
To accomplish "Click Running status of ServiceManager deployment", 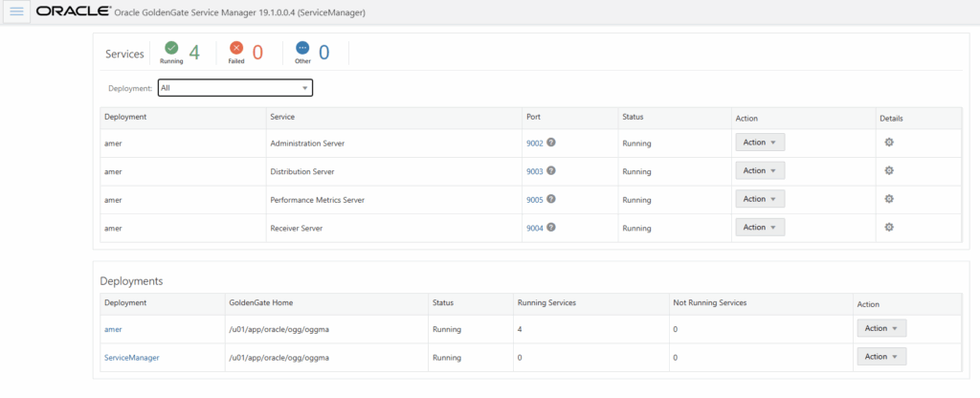I will point(447,358).
